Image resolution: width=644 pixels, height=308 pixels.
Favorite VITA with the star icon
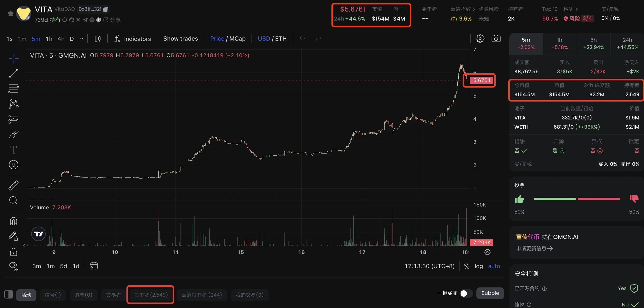[11, 13]
